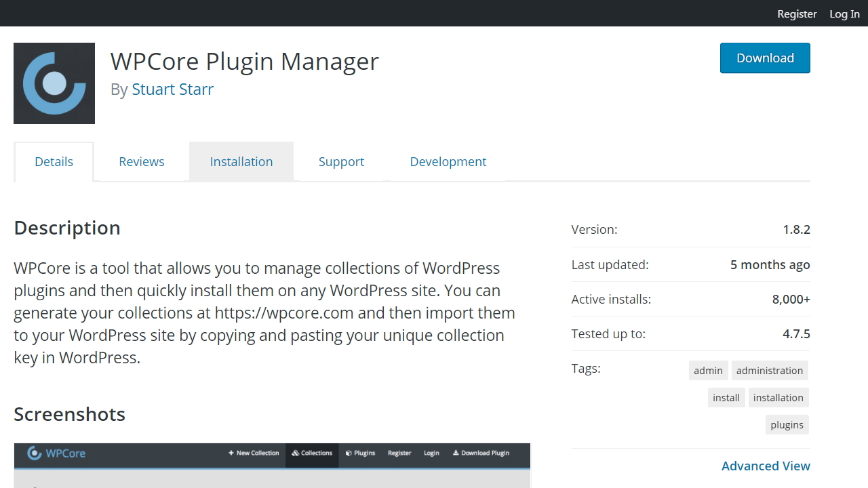868x488 pixels.
Task: Open the Register link in top bar
Action: pyautogui.click(x=797, y=14)
